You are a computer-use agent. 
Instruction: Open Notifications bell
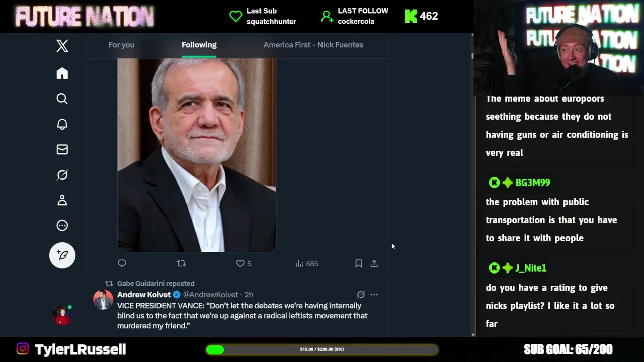62,124
